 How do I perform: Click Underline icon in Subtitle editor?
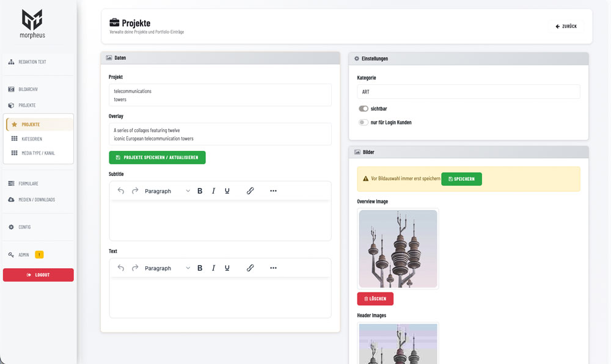click(227, 191)
